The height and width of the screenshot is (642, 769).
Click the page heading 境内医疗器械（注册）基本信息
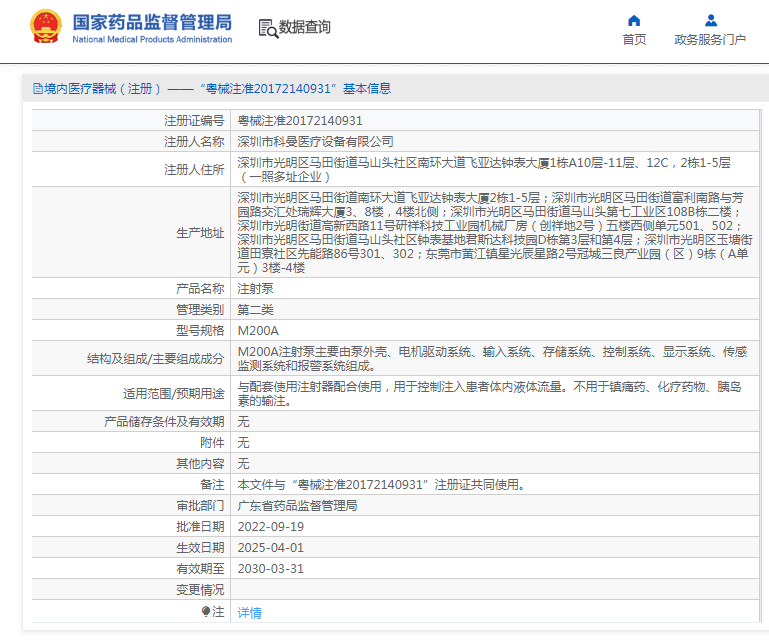click(x=218, y=89)
